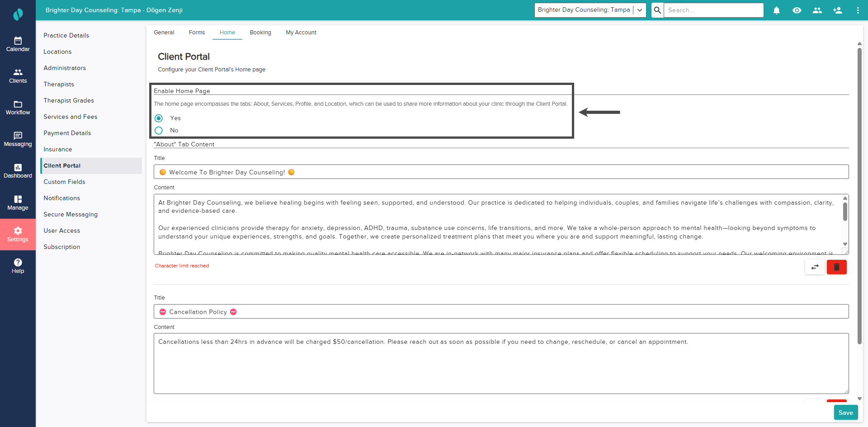
Task: Click the search magnifier icon
Action: pos(657,10)
